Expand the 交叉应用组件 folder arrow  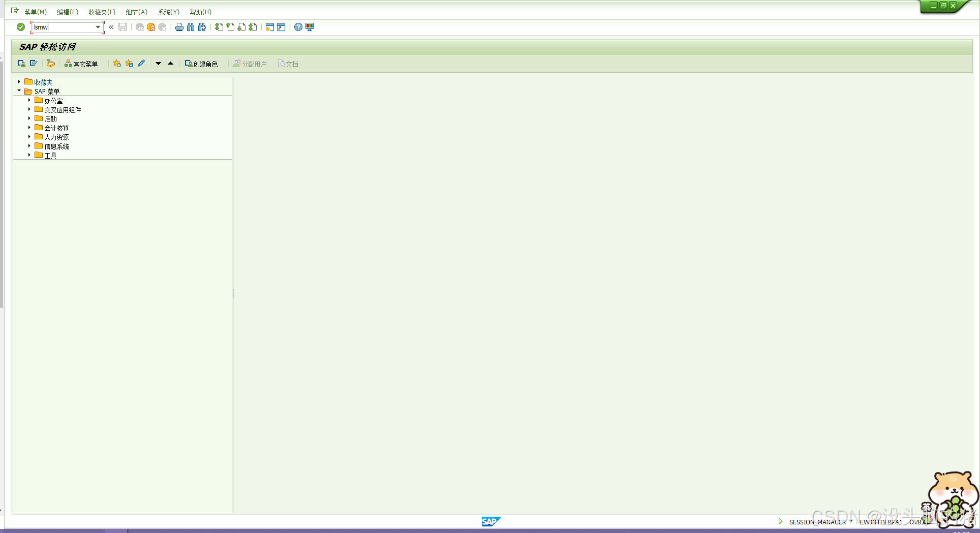tap(29, 109)
